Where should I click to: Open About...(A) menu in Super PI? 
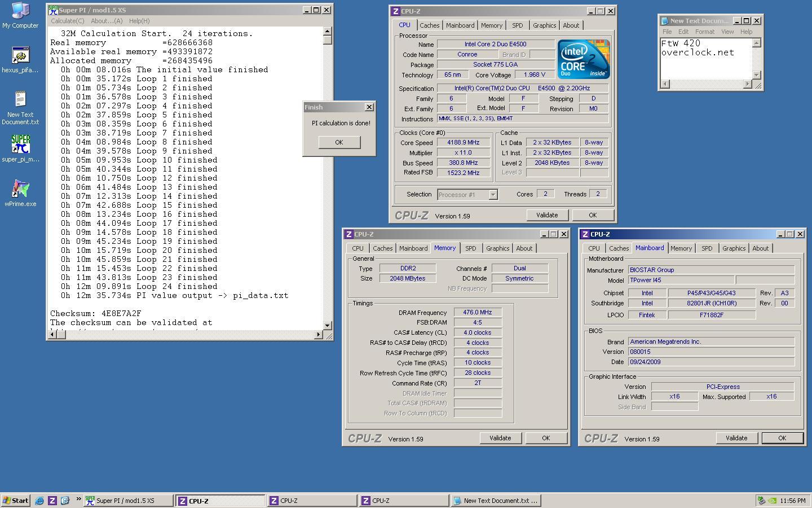point(107,21)
